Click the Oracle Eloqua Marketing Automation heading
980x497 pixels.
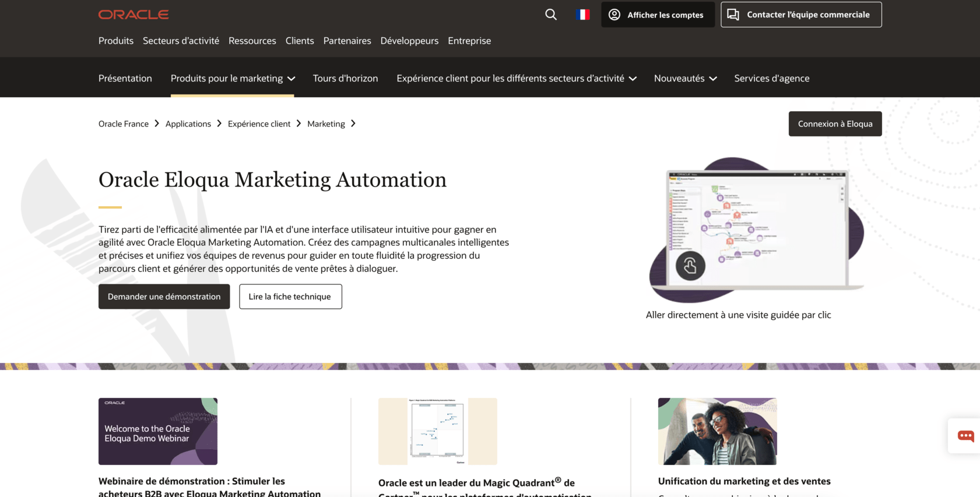272,179
